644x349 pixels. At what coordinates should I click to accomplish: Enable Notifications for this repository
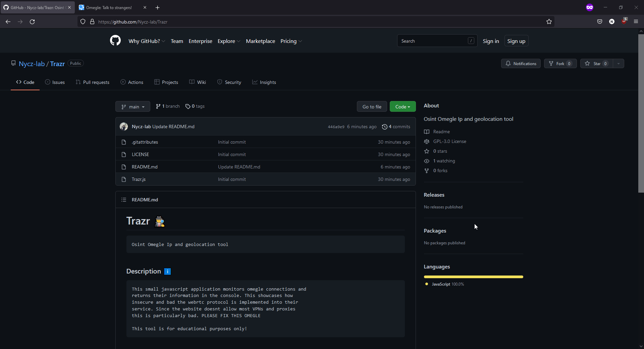pos(521,63)
